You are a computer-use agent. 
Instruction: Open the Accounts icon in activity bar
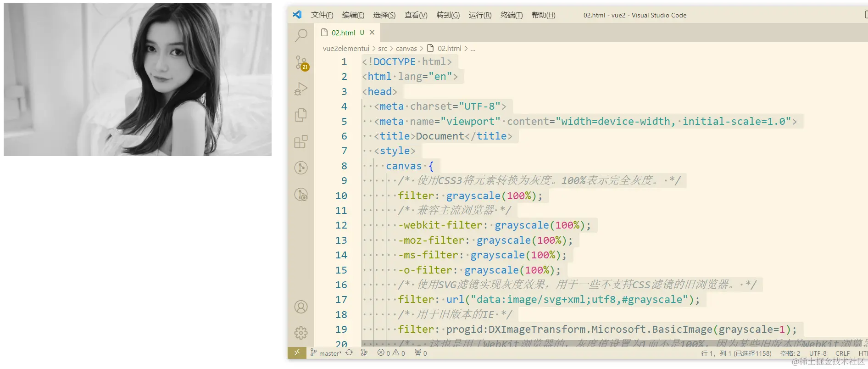[x=301, y=307]
